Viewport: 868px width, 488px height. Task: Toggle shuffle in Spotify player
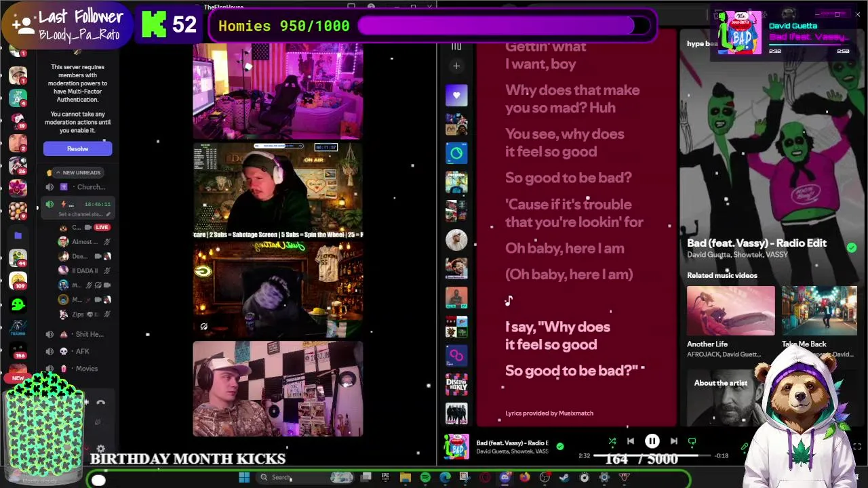(x=612, y=441)
